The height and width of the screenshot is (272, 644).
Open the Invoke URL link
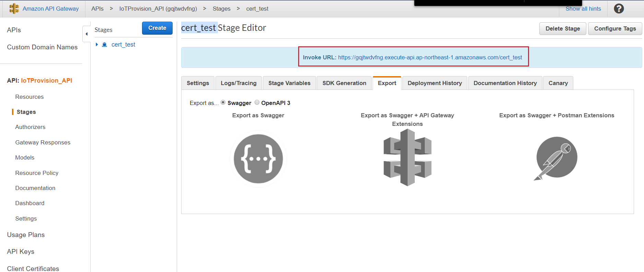[430, 57]
